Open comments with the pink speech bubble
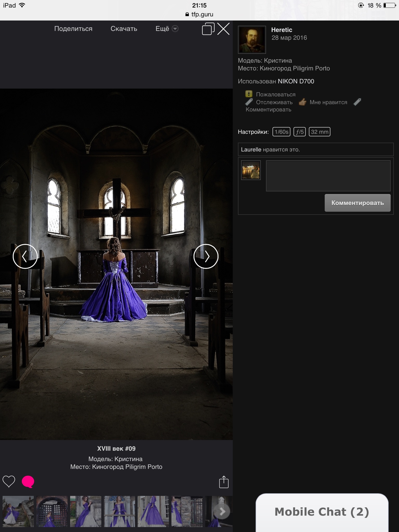This screenshot has height=532, width=399. 28,482
